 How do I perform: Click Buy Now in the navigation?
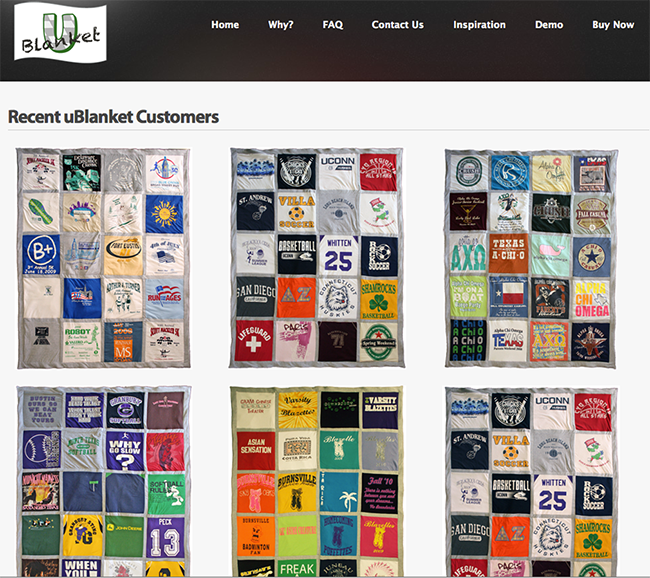tap(613, 25)
